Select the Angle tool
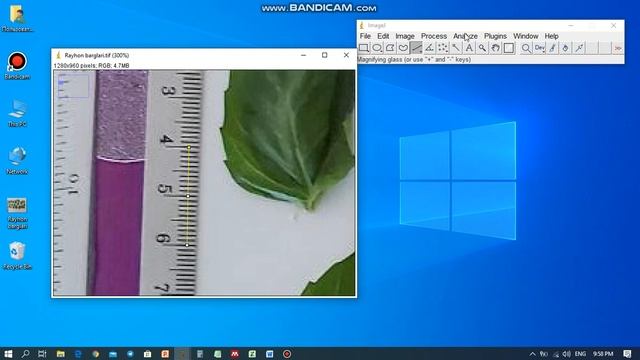Viewport: 640px width, 360px height. pos(429,48)
